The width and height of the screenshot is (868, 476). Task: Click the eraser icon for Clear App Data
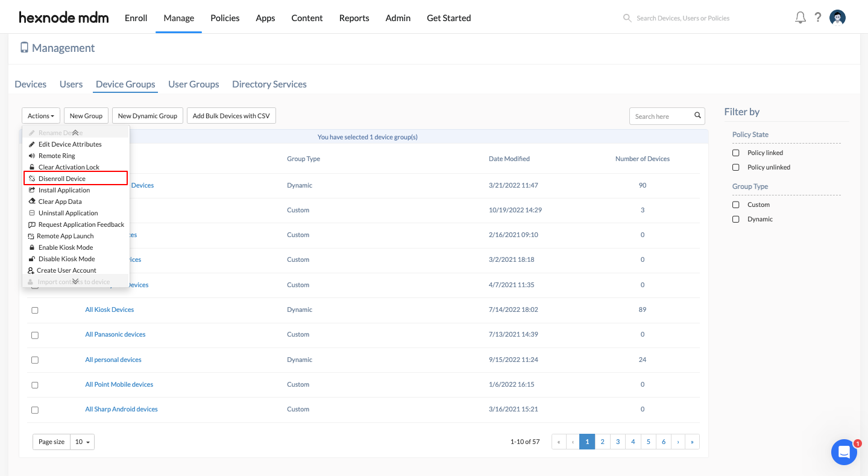[x=32, y=202]
